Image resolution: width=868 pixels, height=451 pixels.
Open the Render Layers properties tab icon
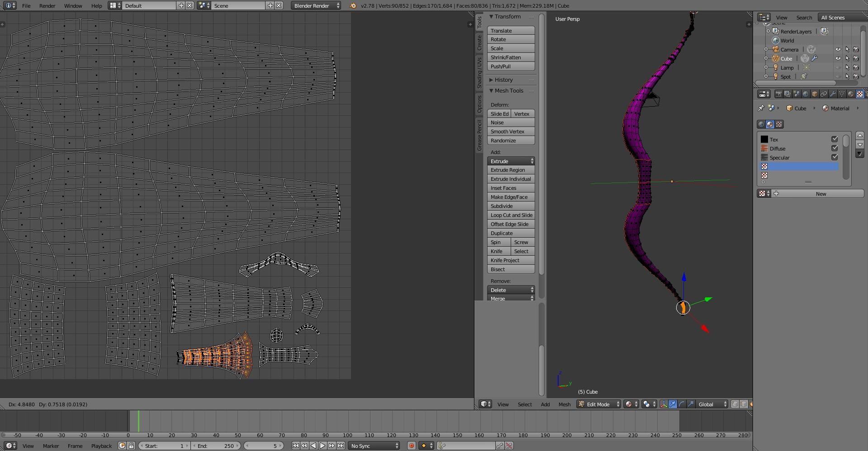tap(787, 94)
